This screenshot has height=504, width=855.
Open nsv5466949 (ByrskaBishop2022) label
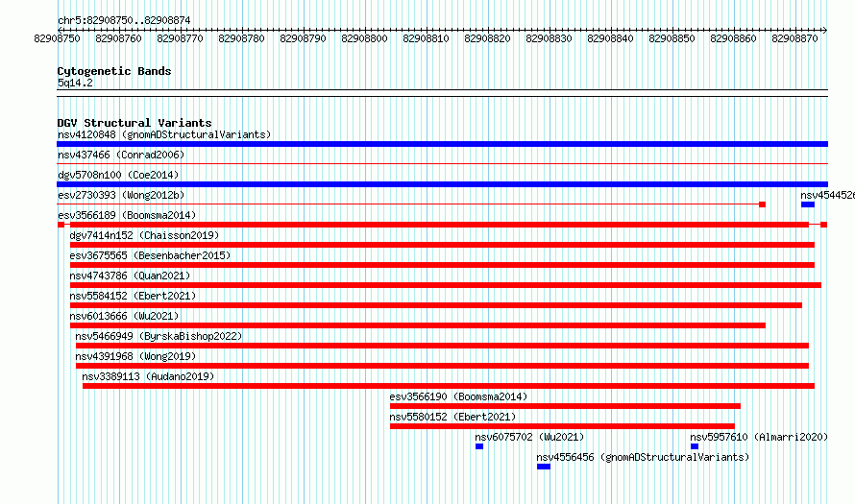pos(159,336)
